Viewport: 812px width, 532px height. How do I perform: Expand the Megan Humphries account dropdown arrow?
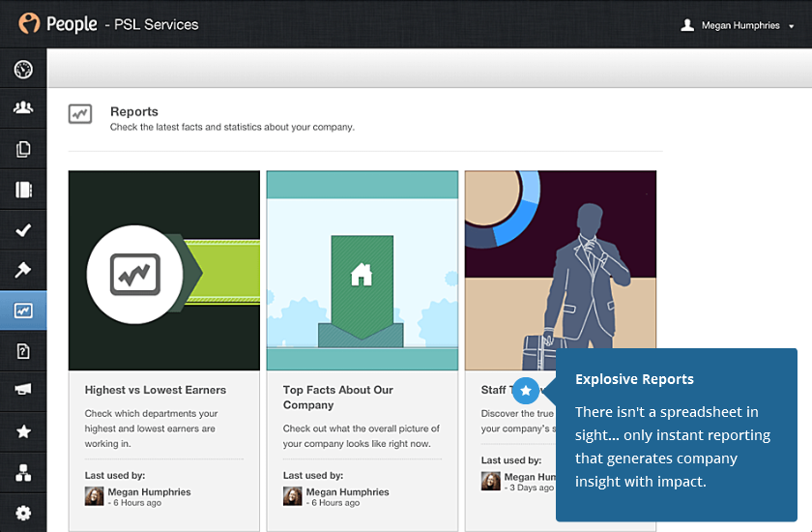point(792,26)
